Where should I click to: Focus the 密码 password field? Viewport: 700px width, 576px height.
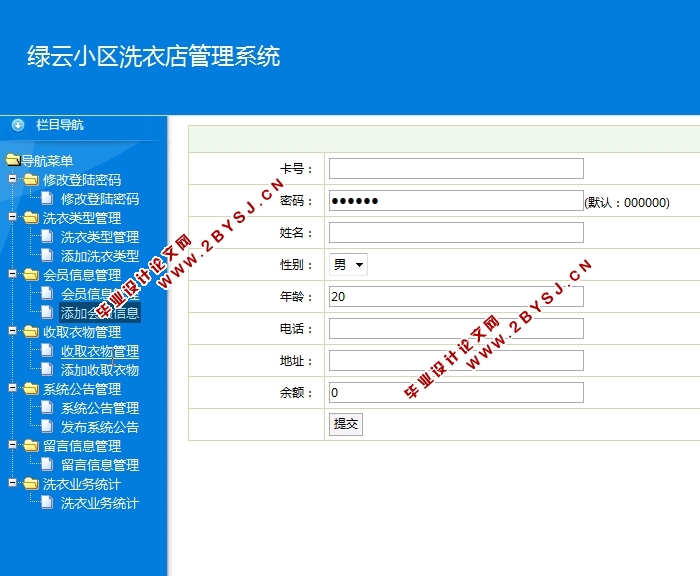(x=456, y=200)
